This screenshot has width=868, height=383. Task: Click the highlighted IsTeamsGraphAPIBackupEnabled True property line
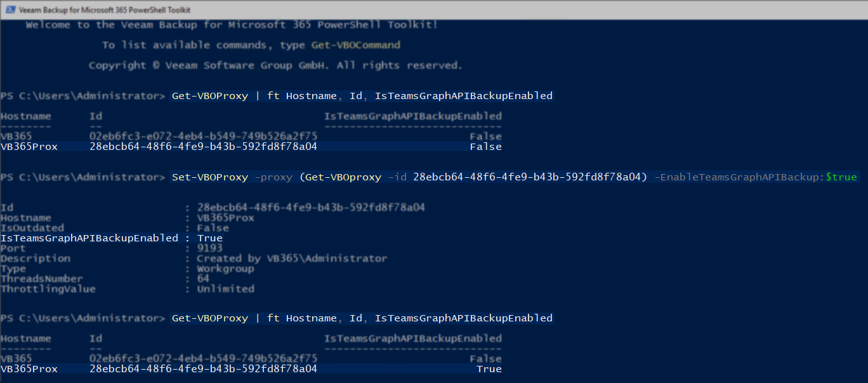tap(112, 238)
